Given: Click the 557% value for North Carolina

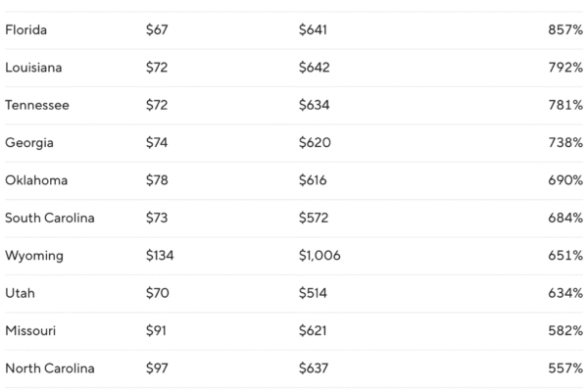Looking at the screenshot, I should tap(565, 368).
